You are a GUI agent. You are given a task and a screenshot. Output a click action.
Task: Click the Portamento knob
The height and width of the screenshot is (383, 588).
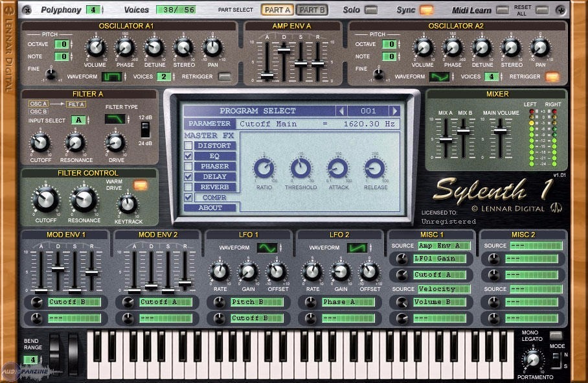533,360
